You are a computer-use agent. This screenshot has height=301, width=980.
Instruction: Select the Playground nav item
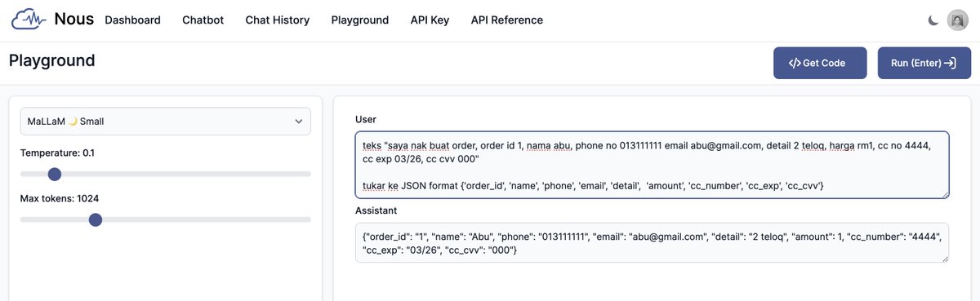(x=360, y=20)
